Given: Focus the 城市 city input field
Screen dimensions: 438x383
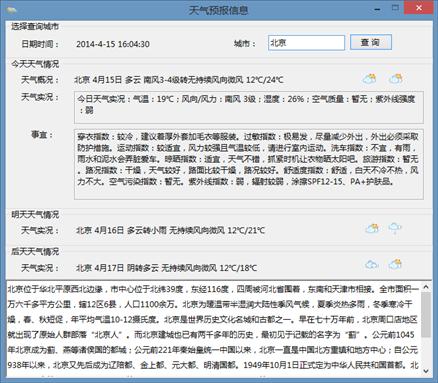Looking at the screenshot, I should tap(306, 43).
